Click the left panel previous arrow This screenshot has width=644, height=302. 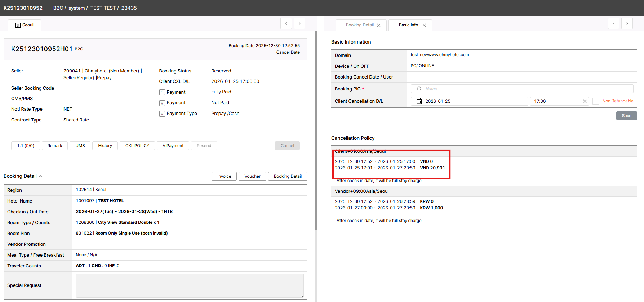pyautogui.click(x=286, y=23)
